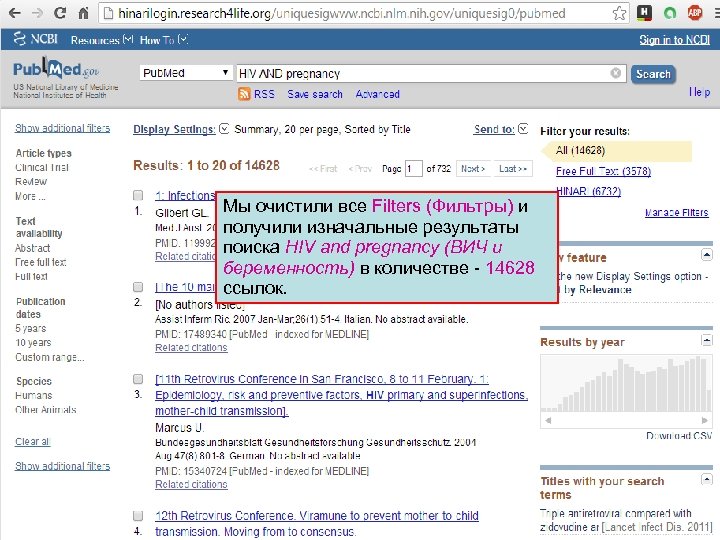The height and width of the screenshot is (540, 720).
Task: Tick checkbox for result 2
Action: 138,287
